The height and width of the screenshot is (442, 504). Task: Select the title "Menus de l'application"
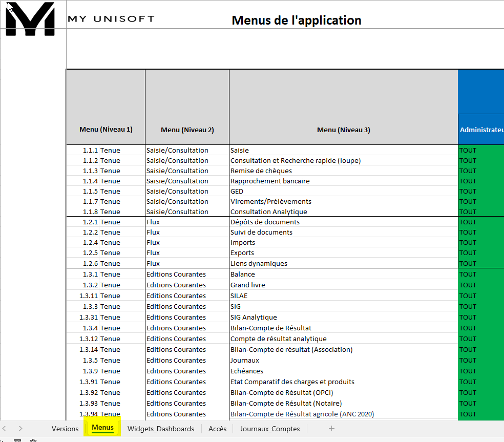[x=297, y=20]
